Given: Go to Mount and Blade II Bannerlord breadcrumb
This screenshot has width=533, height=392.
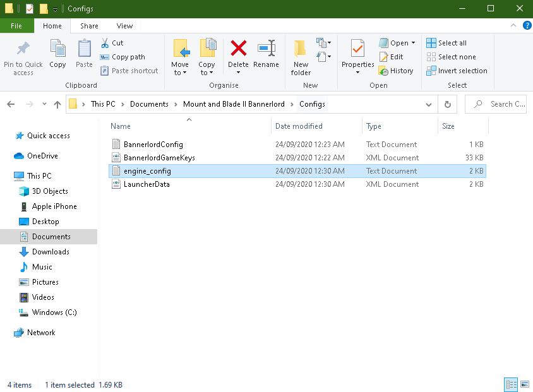Looking at the screenshot, I should pos(234,104).
